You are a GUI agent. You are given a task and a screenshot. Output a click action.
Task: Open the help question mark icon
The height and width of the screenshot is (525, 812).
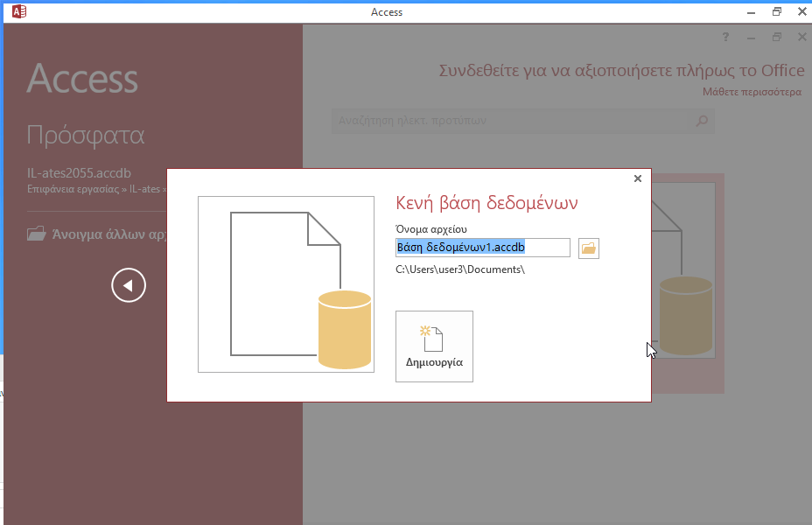click(x=725, y=37)
